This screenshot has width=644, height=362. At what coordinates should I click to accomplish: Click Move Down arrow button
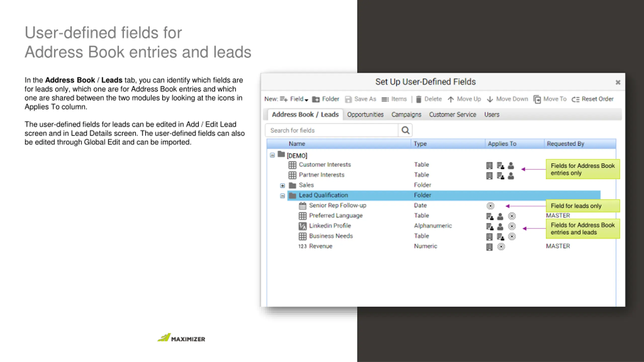[x=507, y=99]
